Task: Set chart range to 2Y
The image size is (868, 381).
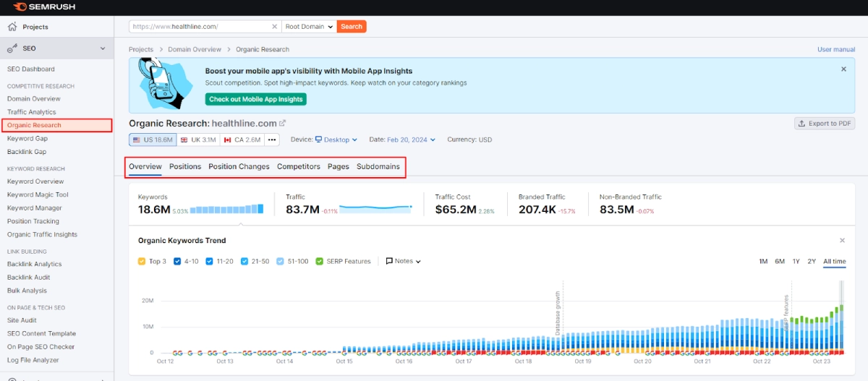Action: tap(812, 262)
